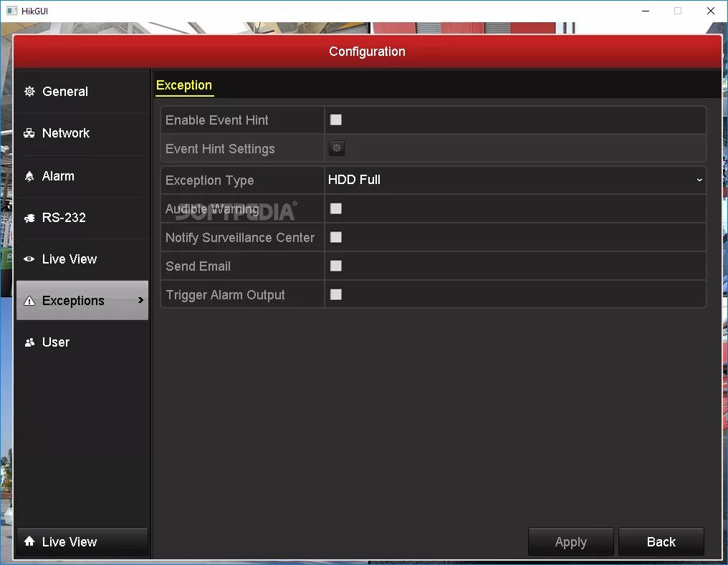Click the Configuration title header
The image size is (728, 565).
point(368,52)
